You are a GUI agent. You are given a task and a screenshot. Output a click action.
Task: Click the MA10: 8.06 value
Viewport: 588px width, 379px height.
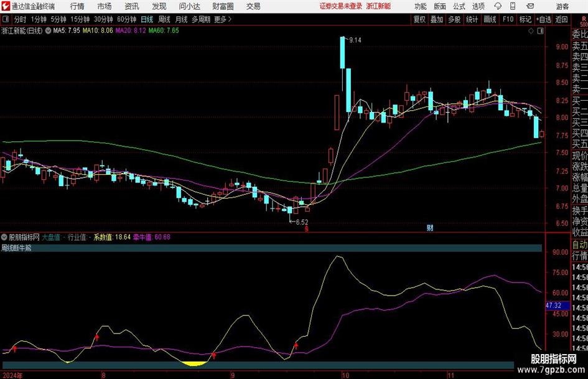(x=98, y=30)
